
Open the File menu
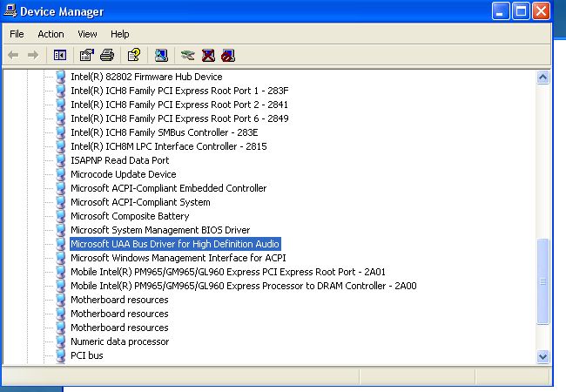17,34
